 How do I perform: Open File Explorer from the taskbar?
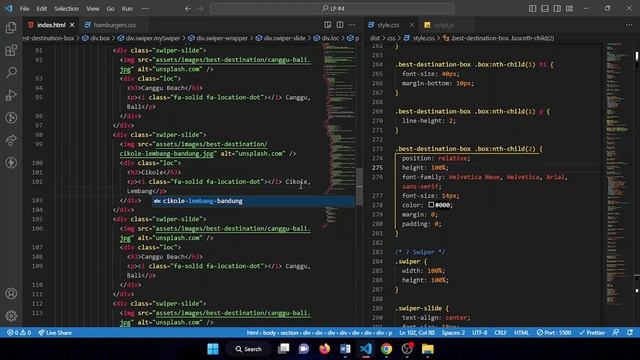(427, 349)
